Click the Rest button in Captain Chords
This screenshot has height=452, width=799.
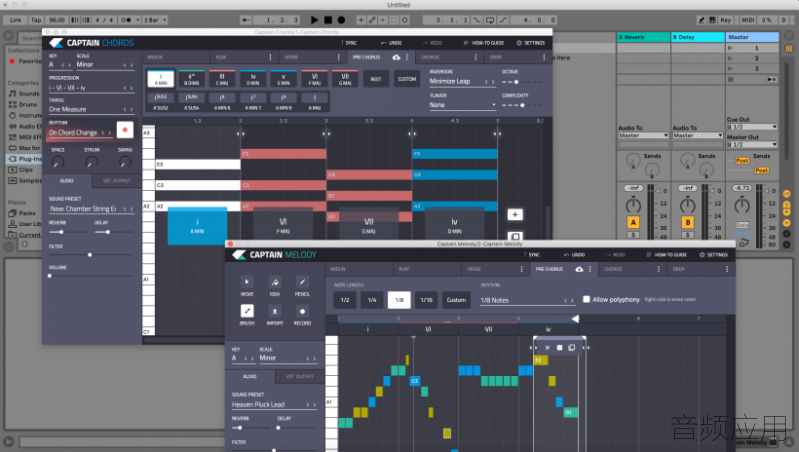point(376,79)
